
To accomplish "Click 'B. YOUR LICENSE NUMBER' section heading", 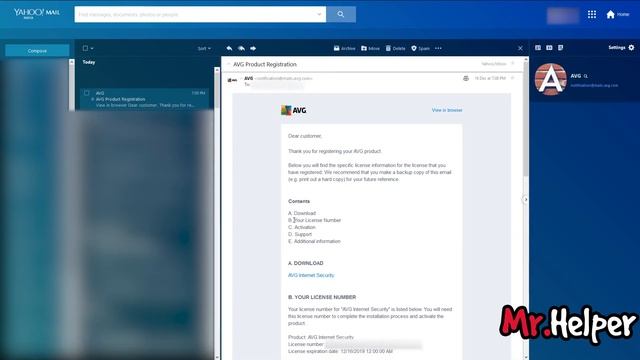I will pos(322,297).
